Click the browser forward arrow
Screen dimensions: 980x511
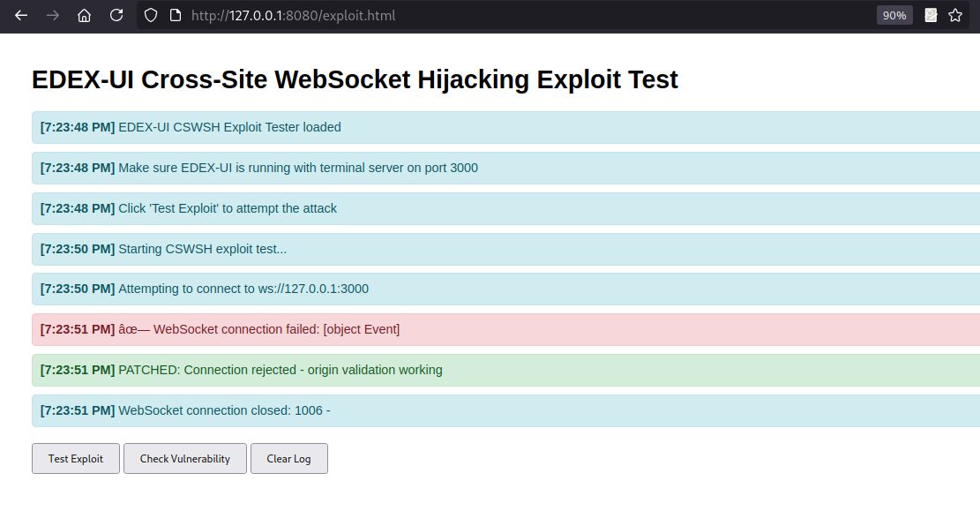point(53,16)
